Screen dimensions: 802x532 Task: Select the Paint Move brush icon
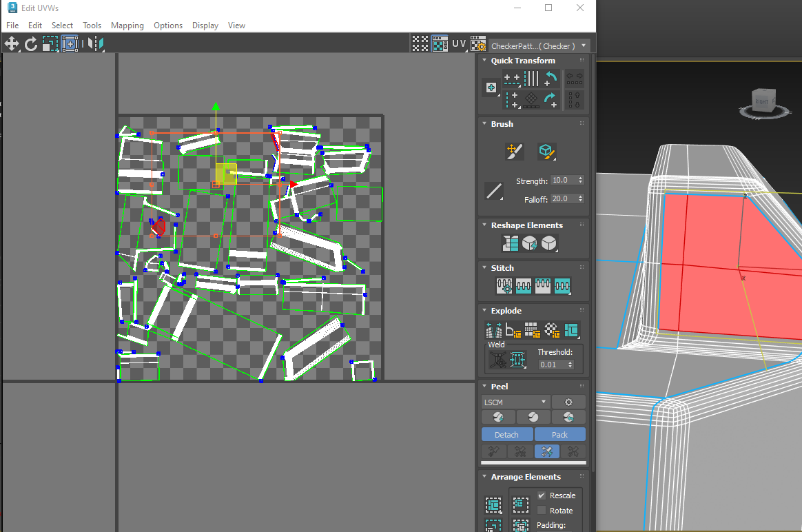coord(513,152)
